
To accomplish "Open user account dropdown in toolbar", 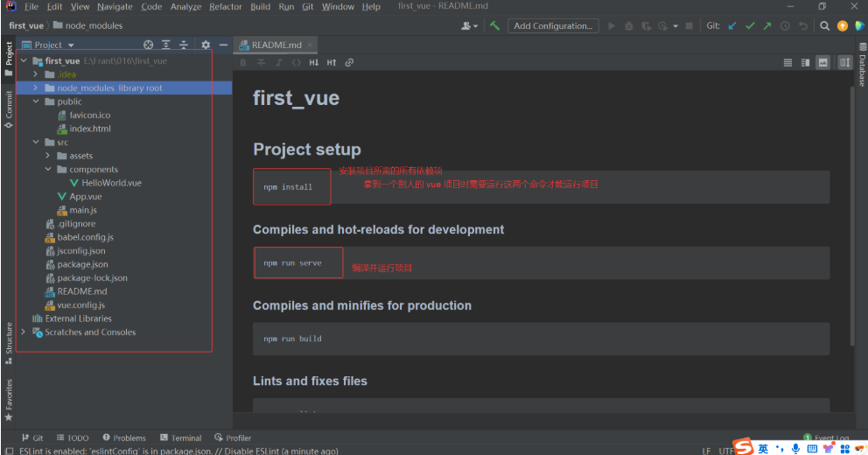I will coord(469,26).
